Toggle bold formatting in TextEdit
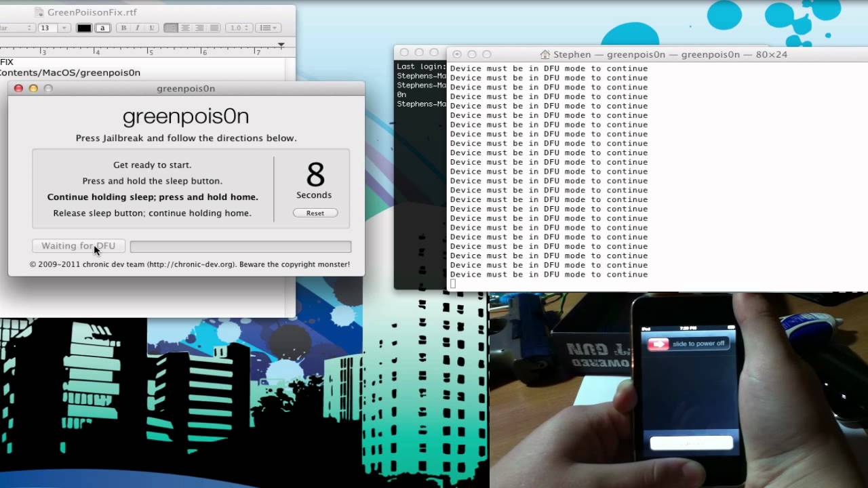Screen dimensions: 868x488 [123, 28]
